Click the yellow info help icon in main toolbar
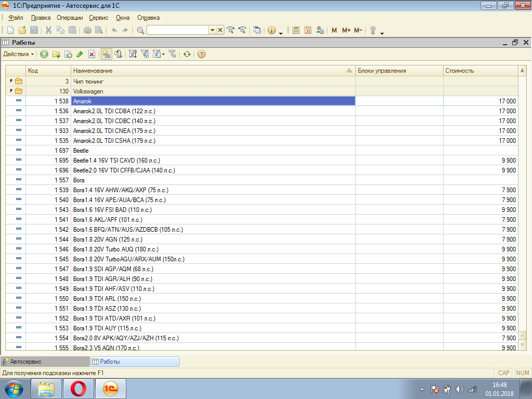 [271, 30]
